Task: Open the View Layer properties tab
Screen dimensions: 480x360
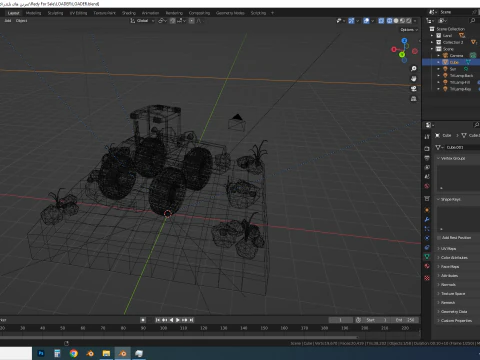Action: (x=427, y=167)
